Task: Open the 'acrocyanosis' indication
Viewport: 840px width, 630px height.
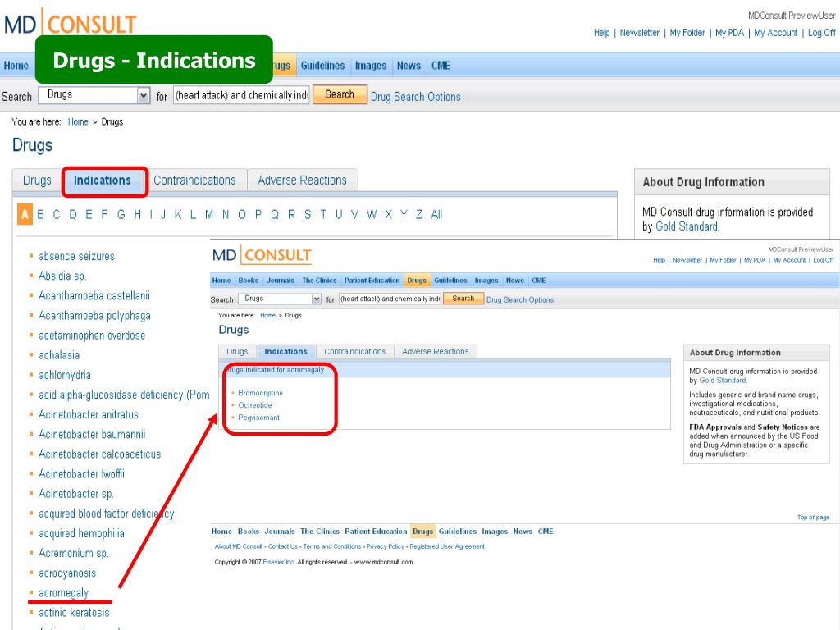Action: (x=67, y=573)
